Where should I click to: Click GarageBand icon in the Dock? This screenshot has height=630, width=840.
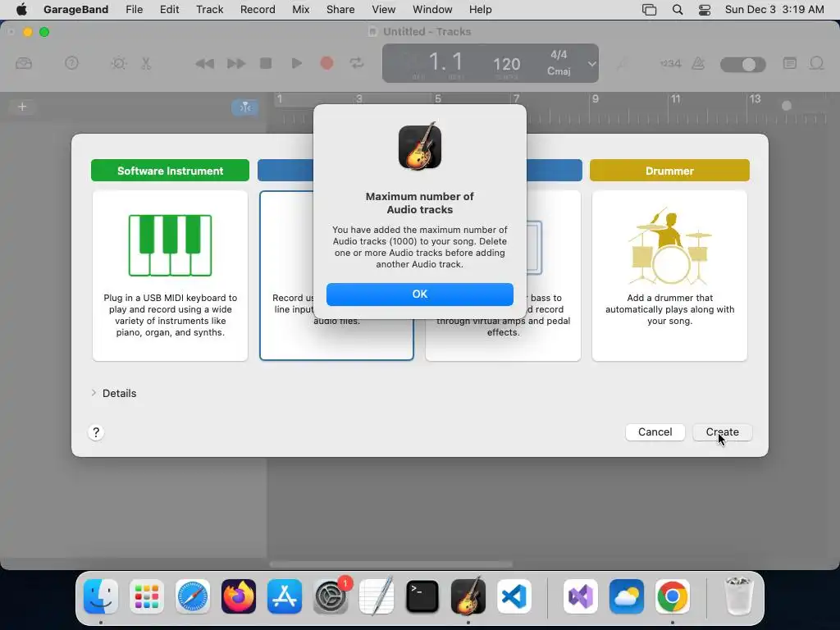(x=468, y=596)
